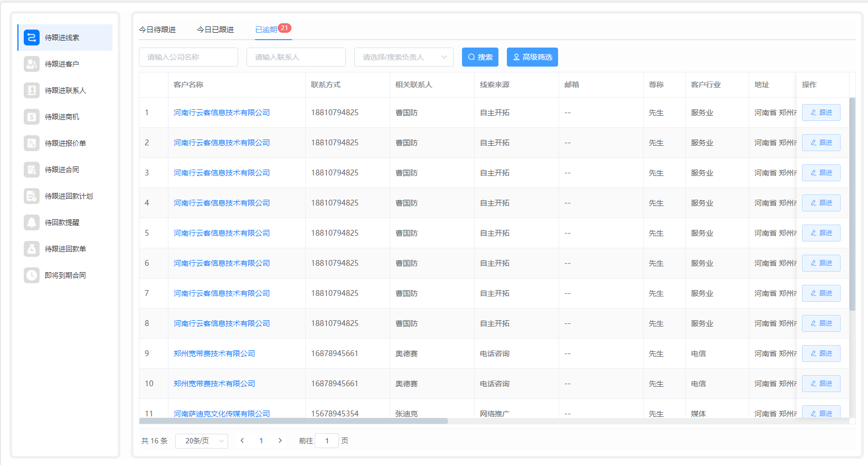Click 网络推广 cell in row 11

[x=495, y=414]
